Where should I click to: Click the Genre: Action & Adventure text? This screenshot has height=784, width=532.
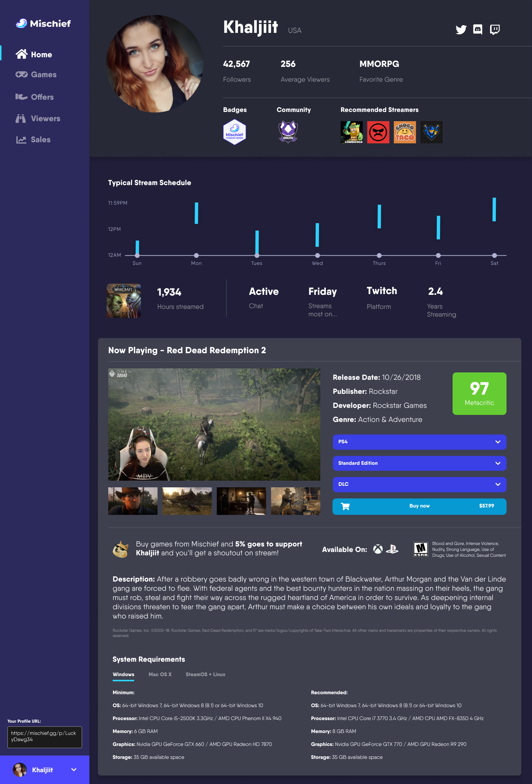pyautogui.click(x=378, y=420)
